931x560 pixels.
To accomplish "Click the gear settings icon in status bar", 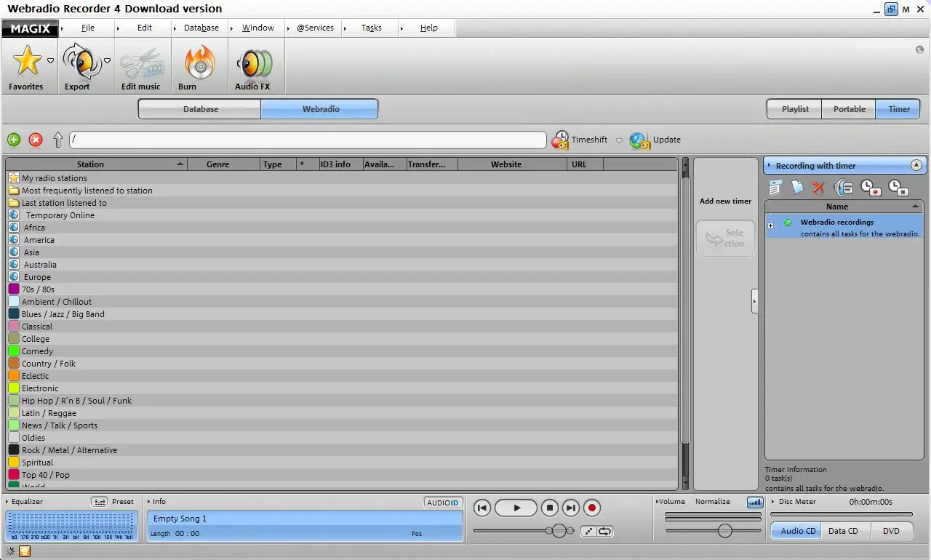I will [x=10, y=551].
